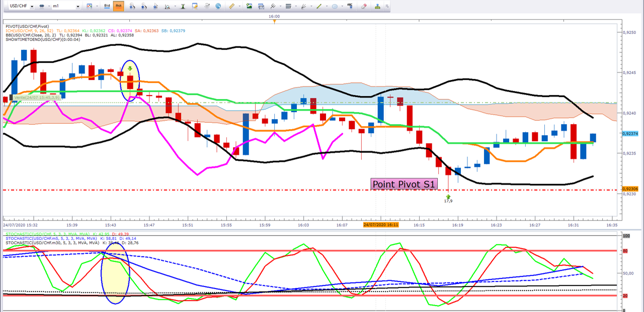Viewport: 644px width, 312px height.
Task: Expand the pitchfork tool dropdown arrow
Action: [280, 6]
